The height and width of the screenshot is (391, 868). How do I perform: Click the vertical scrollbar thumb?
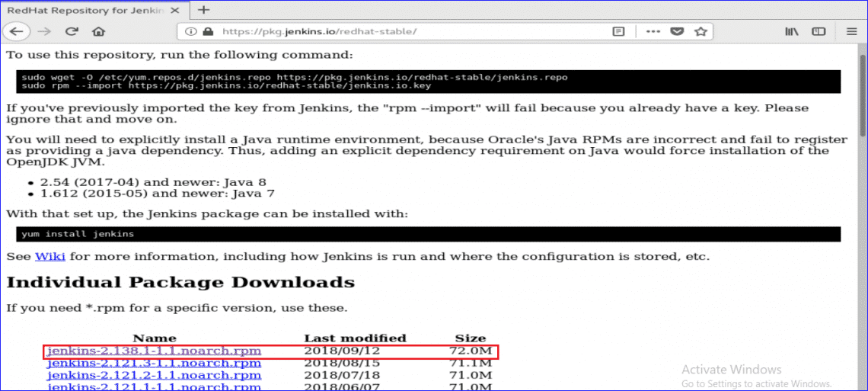pyautogui.click(x=863, y=95)
